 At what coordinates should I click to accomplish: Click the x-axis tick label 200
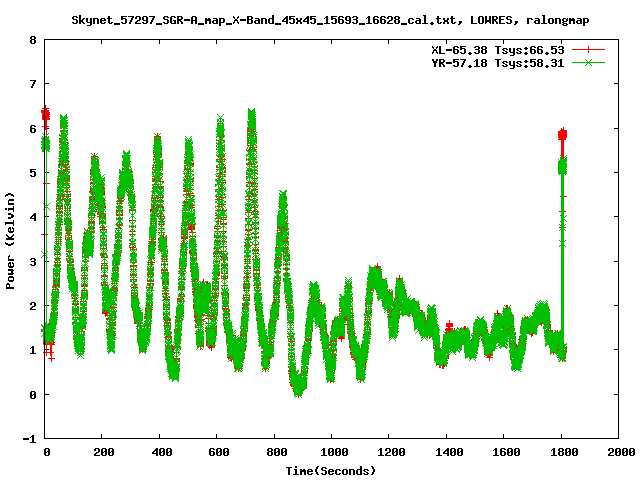click(x=104, y=452)
